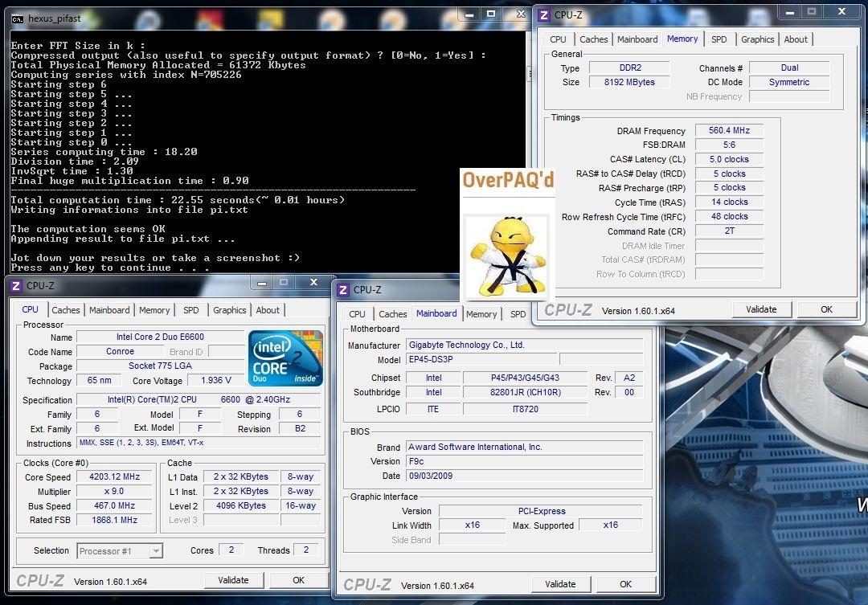Screen dimensions: 868x605
Task: Minimize the CPU-Z Memory window
Action: pos(790,11)
